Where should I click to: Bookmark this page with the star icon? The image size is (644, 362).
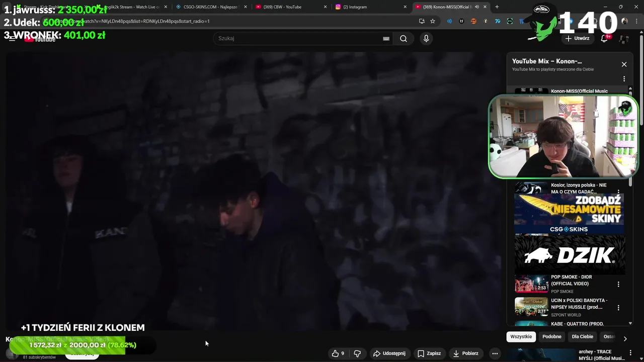433,21
